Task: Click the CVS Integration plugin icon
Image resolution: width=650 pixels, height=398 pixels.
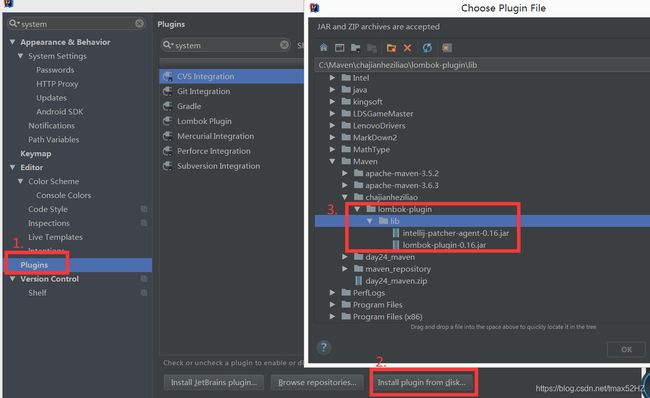Action: point(168,76)
